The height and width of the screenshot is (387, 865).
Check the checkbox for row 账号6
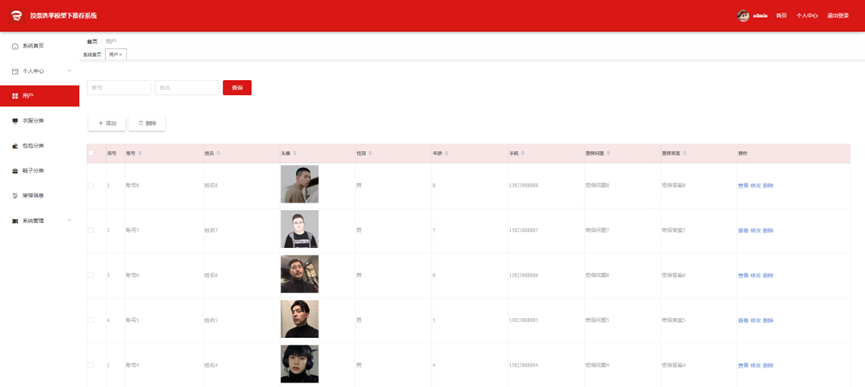[91, 275]
